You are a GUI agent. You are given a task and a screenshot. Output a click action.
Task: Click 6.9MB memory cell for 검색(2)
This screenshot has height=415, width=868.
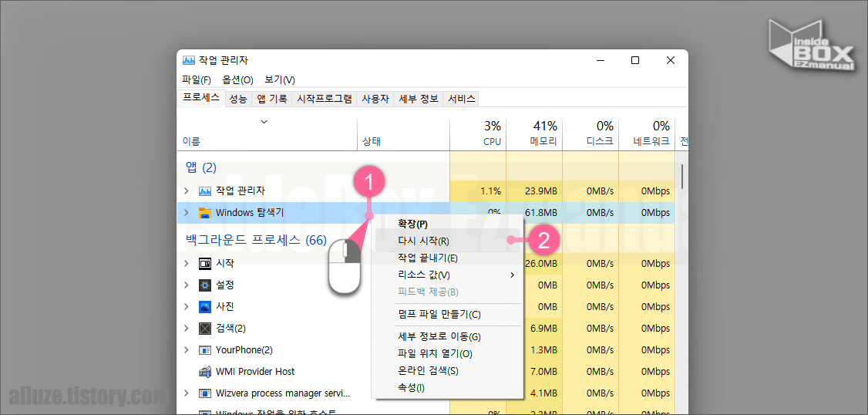[x=543, y=329]
